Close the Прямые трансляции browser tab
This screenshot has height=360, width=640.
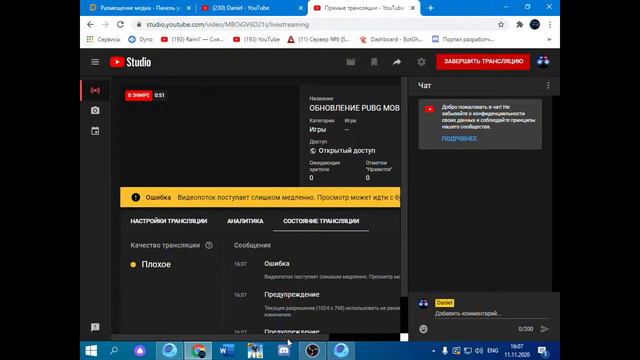point(413,8)
